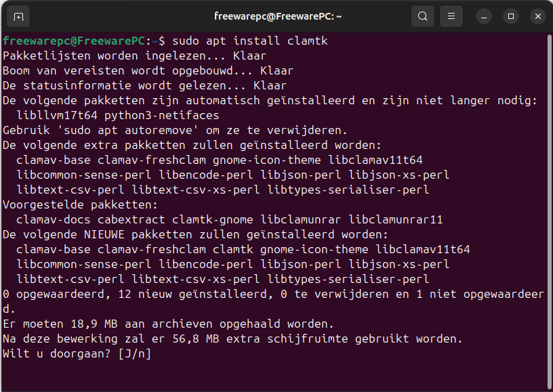The width and height of the screenshot is (553, 392).
Task: Click the 'sudo apt autoremove' text
Action: [x=124, y=130]
